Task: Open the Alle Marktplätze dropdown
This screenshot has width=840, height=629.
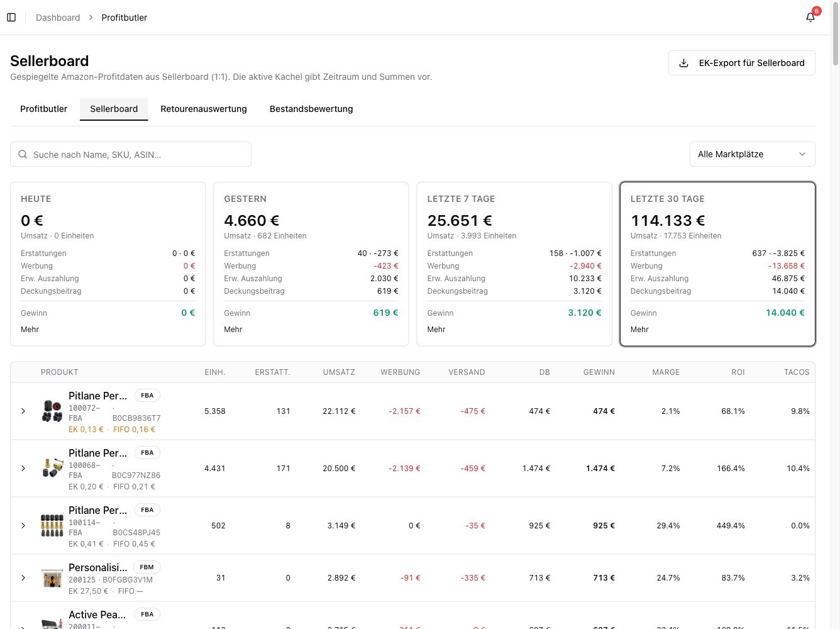Action: pos(752,154)
